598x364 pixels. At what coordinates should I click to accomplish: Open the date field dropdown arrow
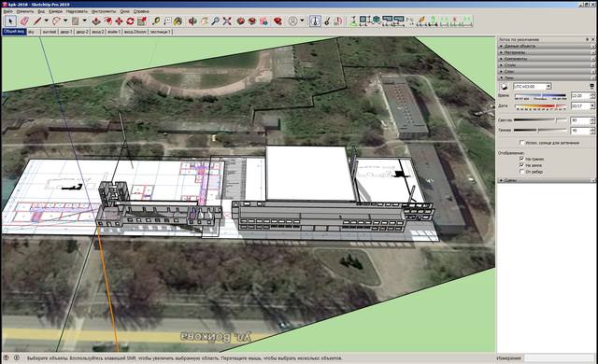click(x=592, y=105)
